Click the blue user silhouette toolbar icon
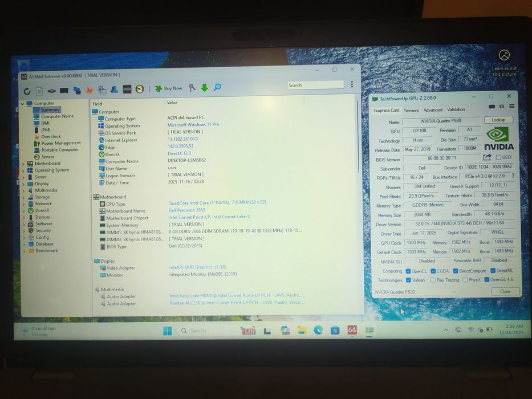 (115, 89)
